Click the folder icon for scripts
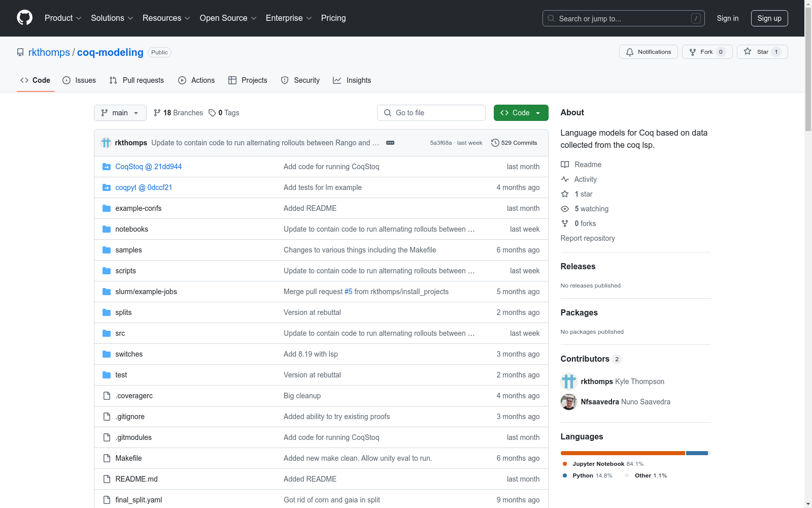 point(107,271)
